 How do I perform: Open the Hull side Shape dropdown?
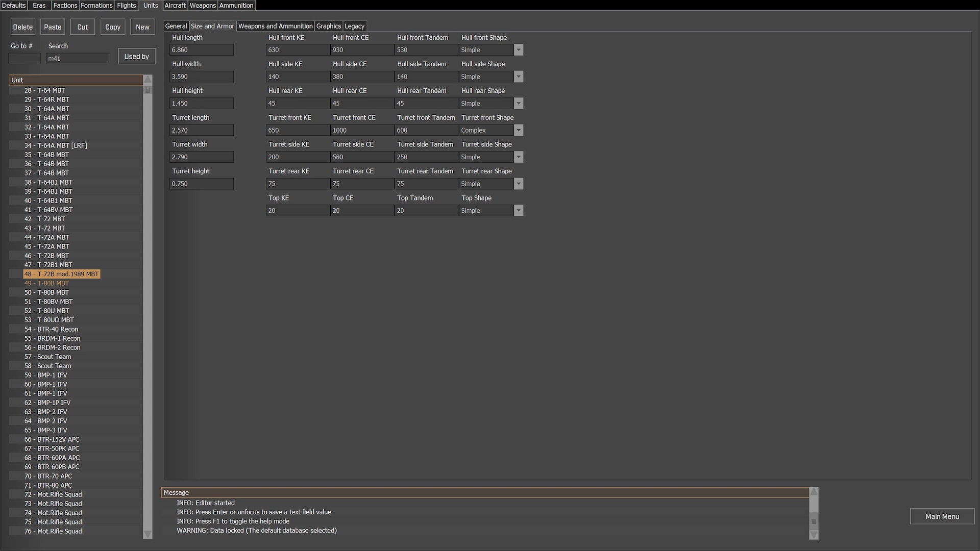click(x=519, y=77)
